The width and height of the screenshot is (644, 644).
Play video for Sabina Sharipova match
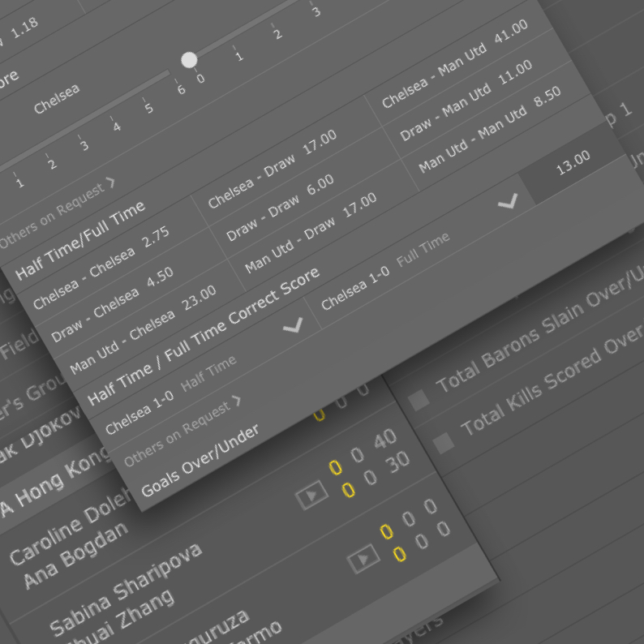363,559
